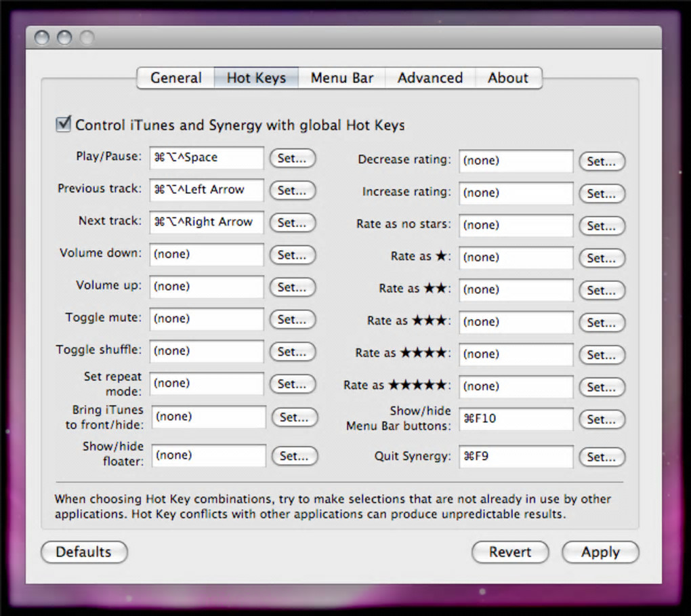Set hot key for Rate as three stars
This screenshot has height=616, width=691.
pos(602,322)
